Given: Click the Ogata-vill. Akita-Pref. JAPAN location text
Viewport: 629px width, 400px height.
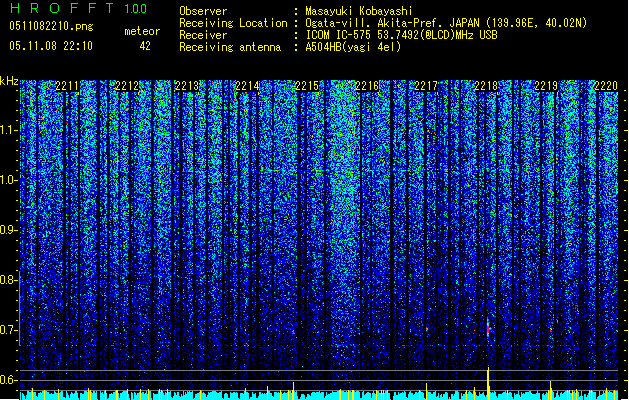Looking at the screenshot, I should click(x=446, y=23).
